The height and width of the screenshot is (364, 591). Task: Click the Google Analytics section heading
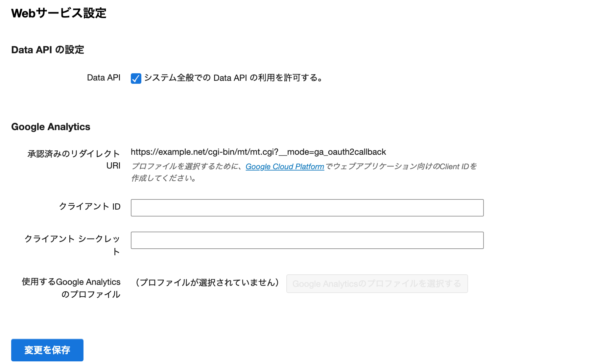51,127
